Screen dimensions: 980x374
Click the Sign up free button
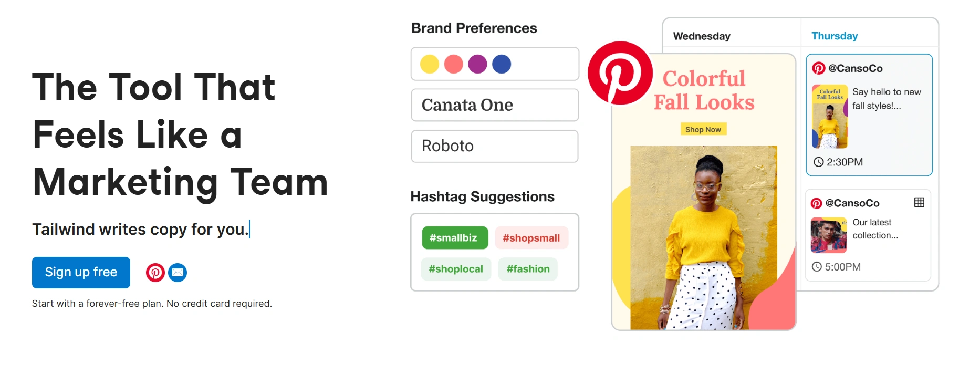[x=81, y=272]
